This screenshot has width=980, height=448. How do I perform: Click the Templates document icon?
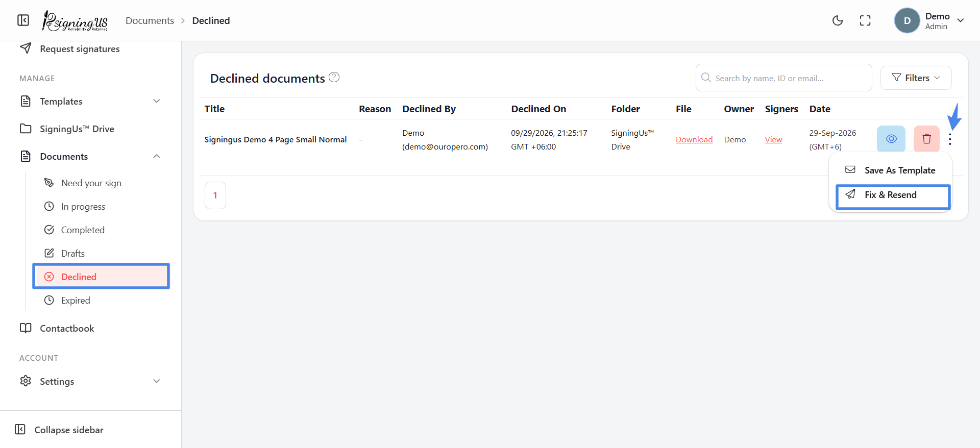(x=26, y=101)
